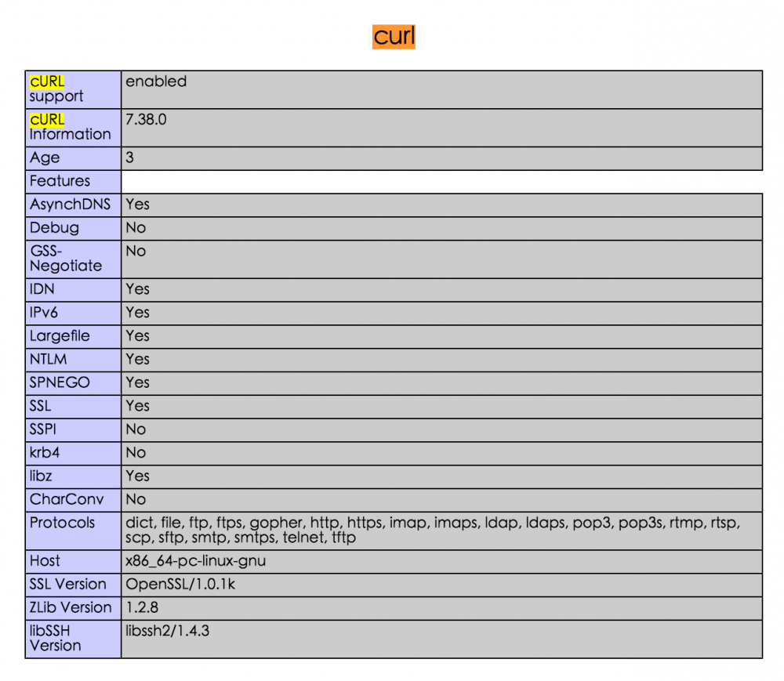Click the orange highlighted curl heading
Viewport: 784px width, 681px height.
tap(394, 37)
